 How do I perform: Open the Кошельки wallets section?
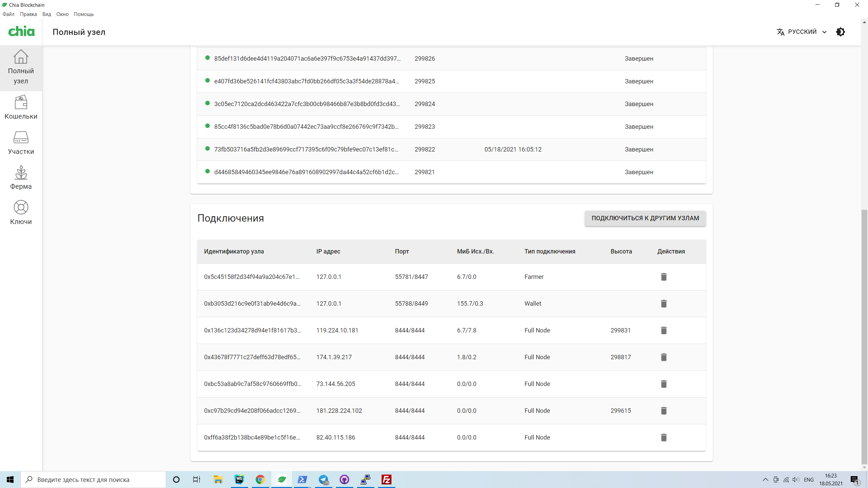pyautogui.click(x=21, y=107)
